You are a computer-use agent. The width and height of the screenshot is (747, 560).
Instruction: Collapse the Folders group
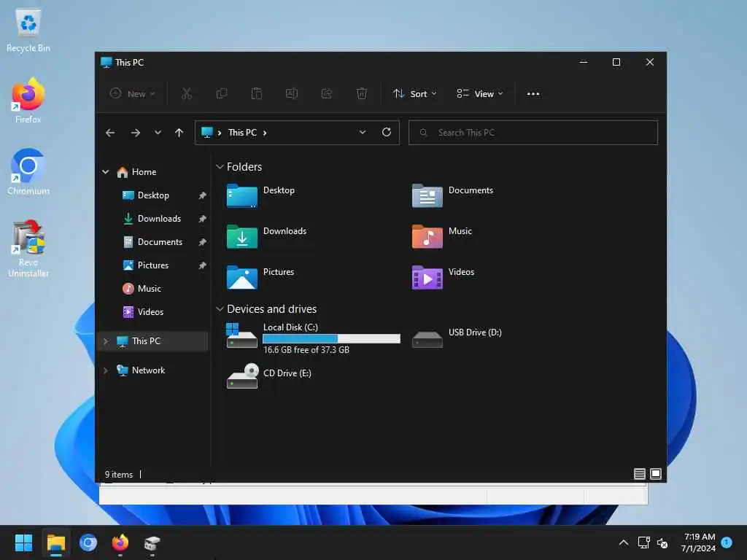pyautogui.click(x=220, y=167)
